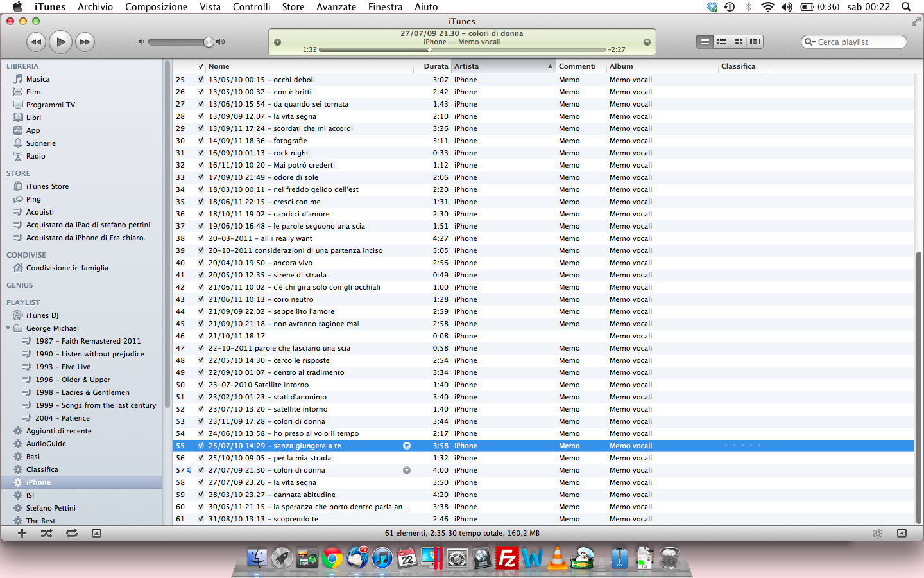924x578 pixels.
Task: Click the play button in iTunes toolbar
Action: pos(61,42)
